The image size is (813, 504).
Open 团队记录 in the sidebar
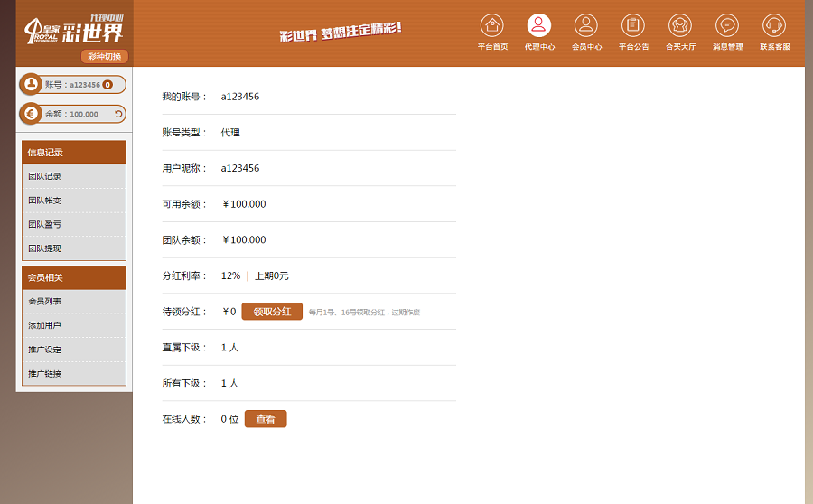coord(45,176)
